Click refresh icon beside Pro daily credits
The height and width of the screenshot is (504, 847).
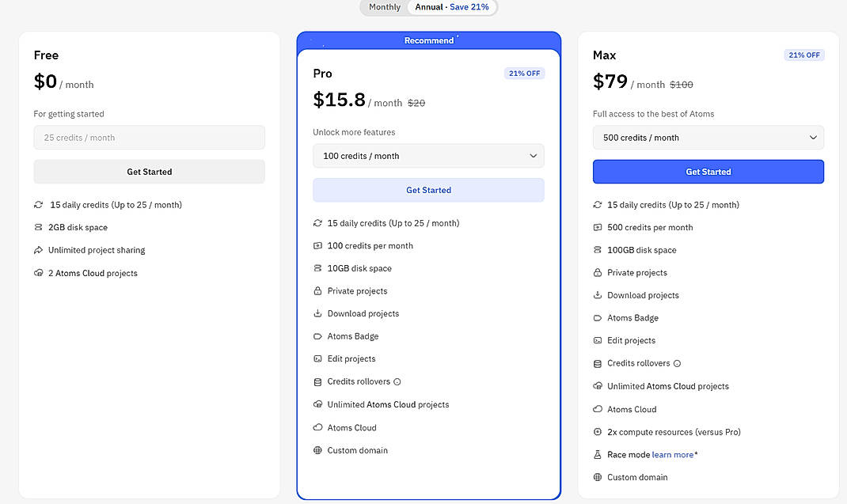(x=317, y=223)
